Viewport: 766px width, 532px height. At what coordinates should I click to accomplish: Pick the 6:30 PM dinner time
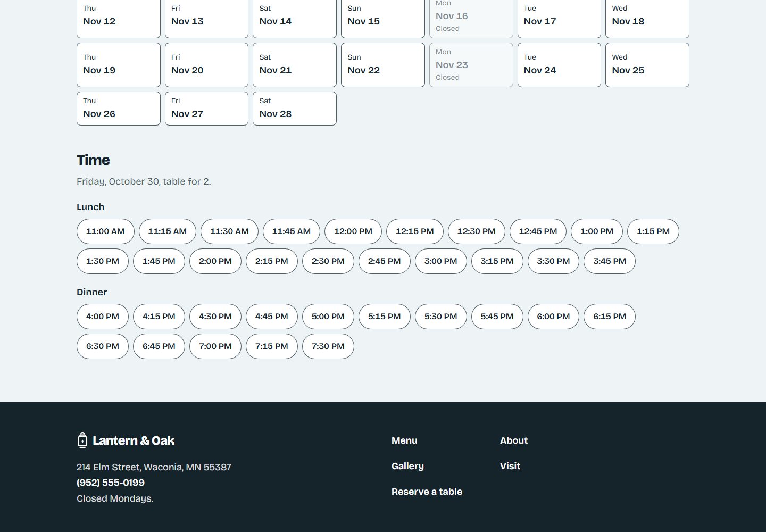103,346
